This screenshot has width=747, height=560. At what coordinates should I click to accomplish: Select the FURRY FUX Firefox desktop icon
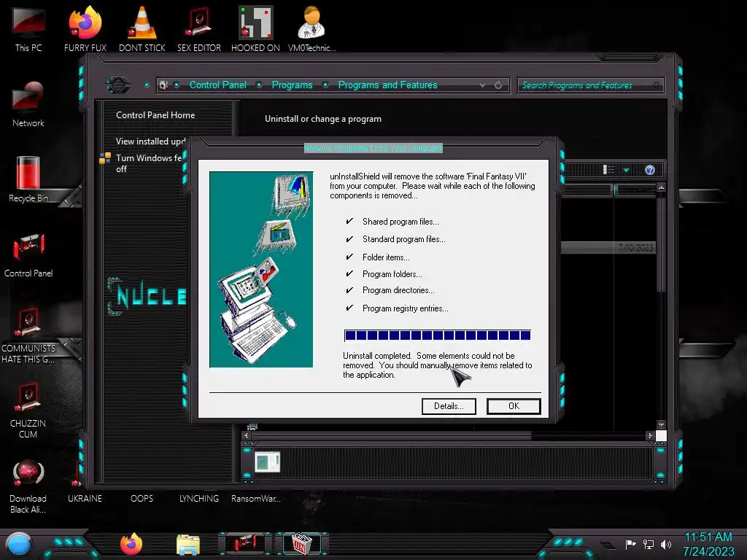point(85,29)
